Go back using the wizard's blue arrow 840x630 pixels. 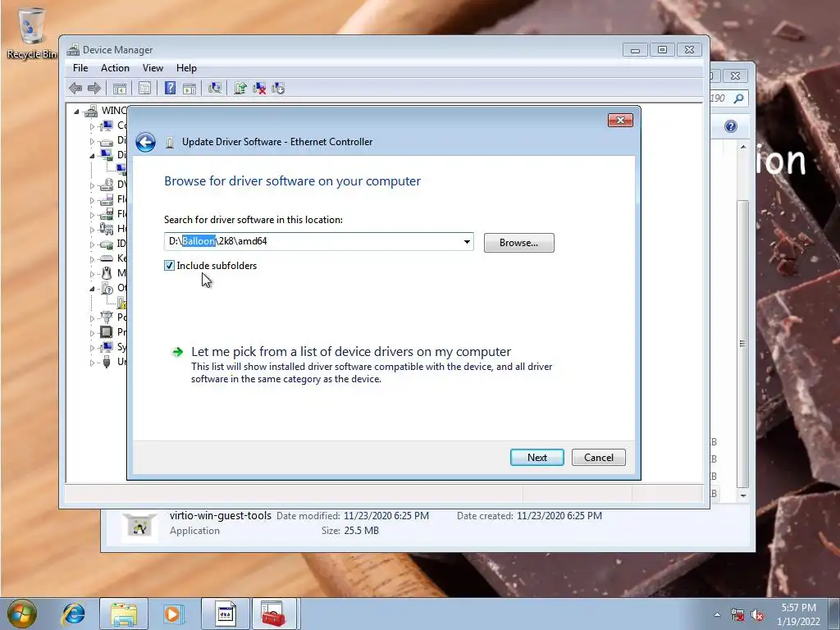pyautogui.click(x=146, y=143)
